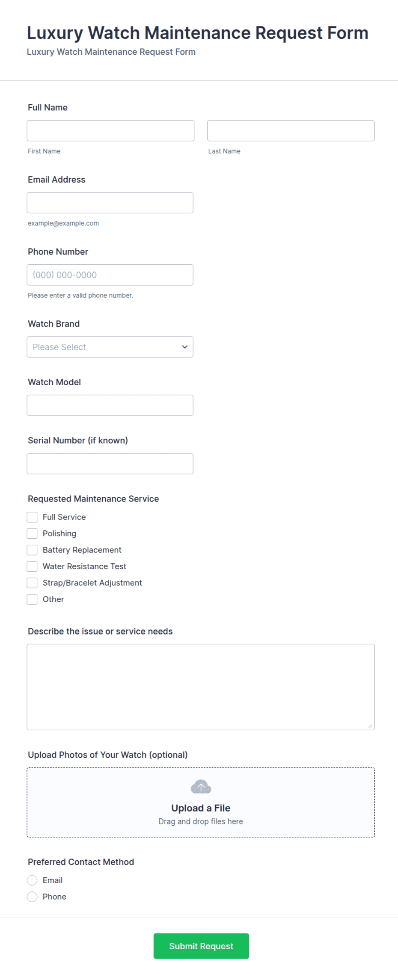This screenshot has width=398, height=980.
Task: Focus the First Name input field
Action: tap(110, 130)
